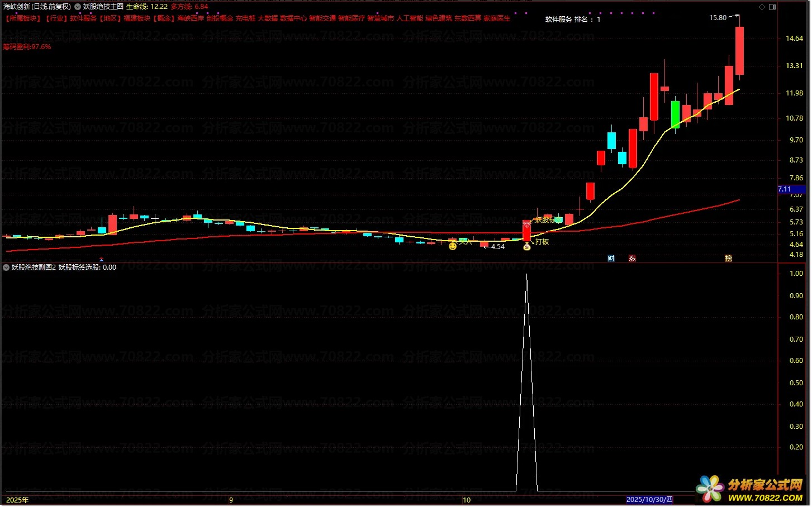Image resolution: width=812 pixels, height=507 pixels.
Task: Click the 智能医疗 concept tag
Action: tap(352, 18)
